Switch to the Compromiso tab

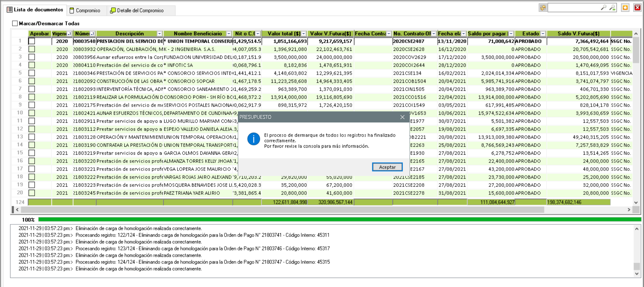tap(85, 10)
